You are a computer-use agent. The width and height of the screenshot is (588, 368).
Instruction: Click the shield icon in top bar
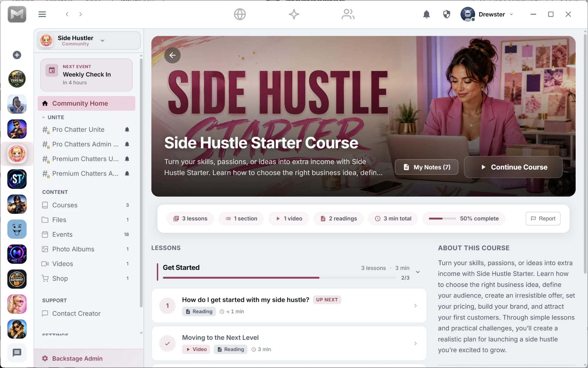point(447,14)
